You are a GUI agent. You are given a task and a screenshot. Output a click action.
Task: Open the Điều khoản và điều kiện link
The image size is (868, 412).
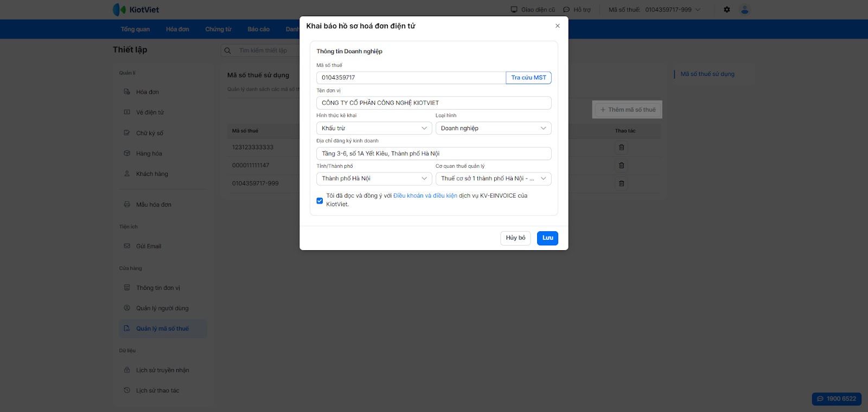425,196
